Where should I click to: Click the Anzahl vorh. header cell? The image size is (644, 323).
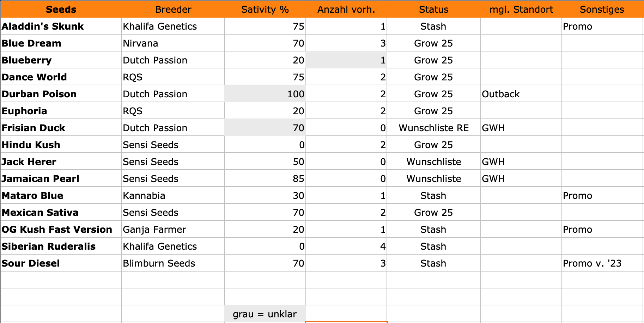point(346,10)
